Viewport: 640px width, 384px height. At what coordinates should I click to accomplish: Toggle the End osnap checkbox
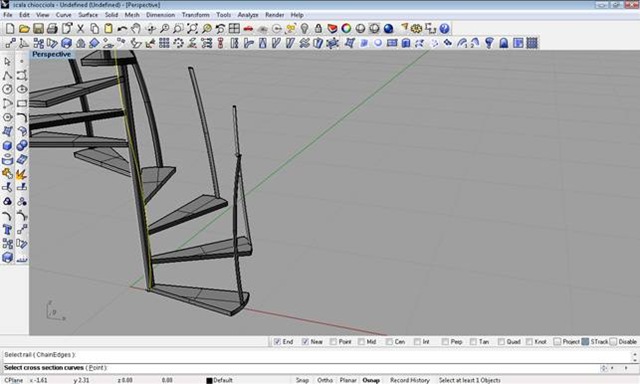[277, 342]
